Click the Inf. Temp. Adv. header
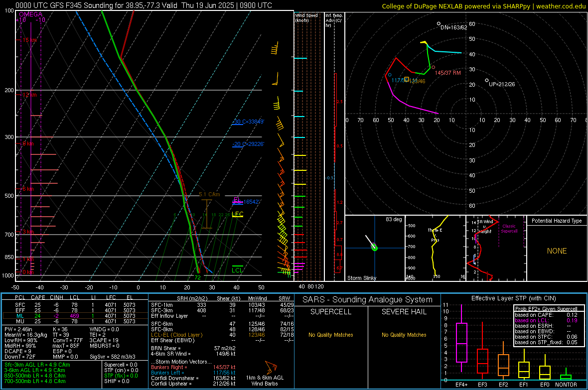This screenshot has width=588, height=390. pos(334,20)
